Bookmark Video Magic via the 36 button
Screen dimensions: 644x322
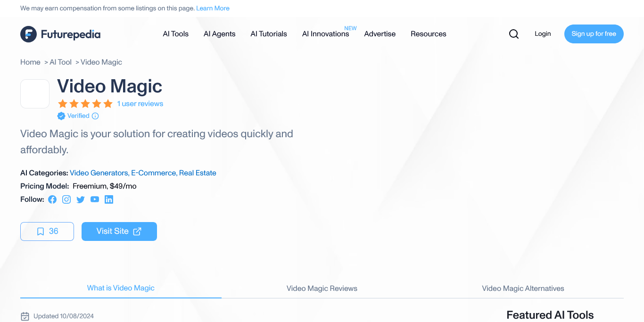click(x=47, y=231)
